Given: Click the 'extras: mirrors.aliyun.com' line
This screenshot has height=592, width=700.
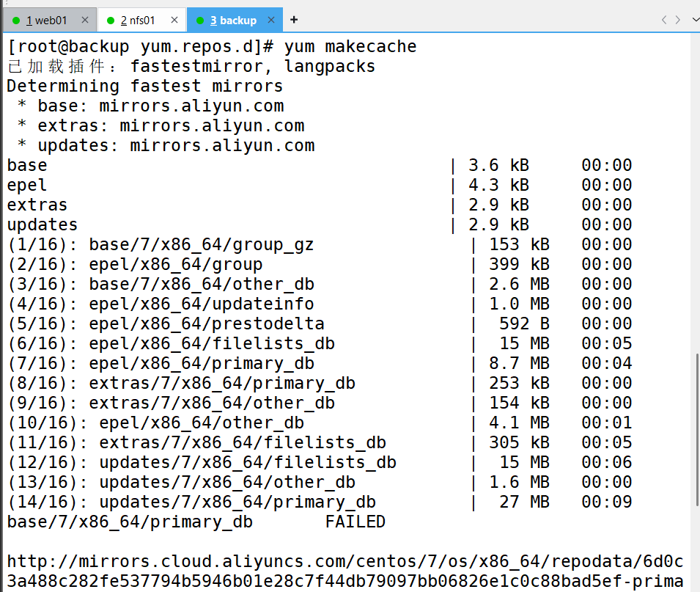Looking at the screenshot, I should 161,125.
